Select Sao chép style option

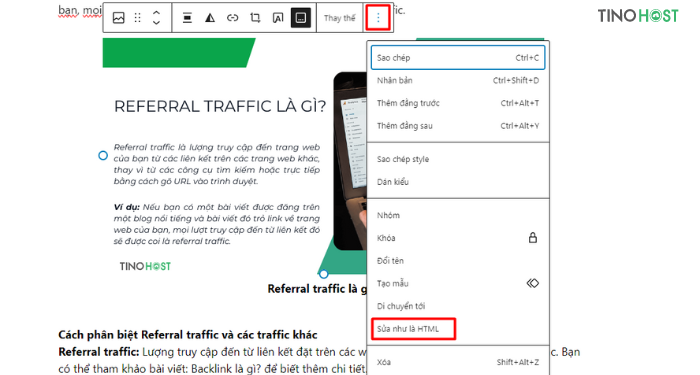[x=458, y=159]
